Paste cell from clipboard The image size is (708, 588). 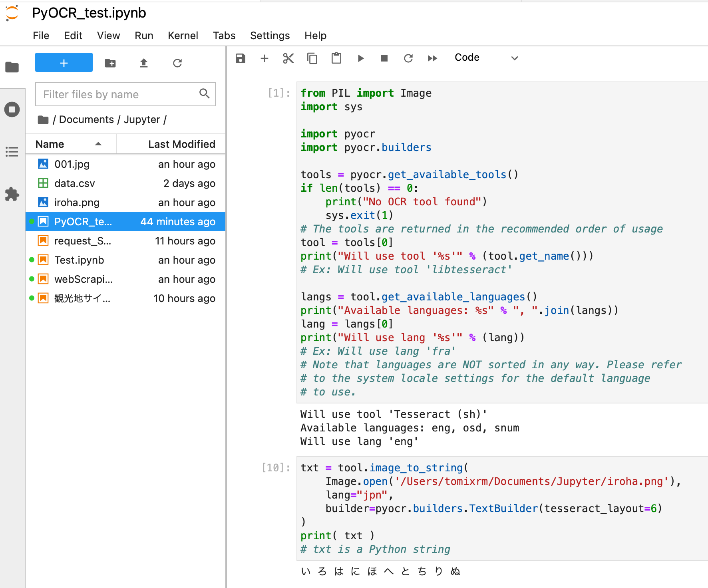coord(336,58)
